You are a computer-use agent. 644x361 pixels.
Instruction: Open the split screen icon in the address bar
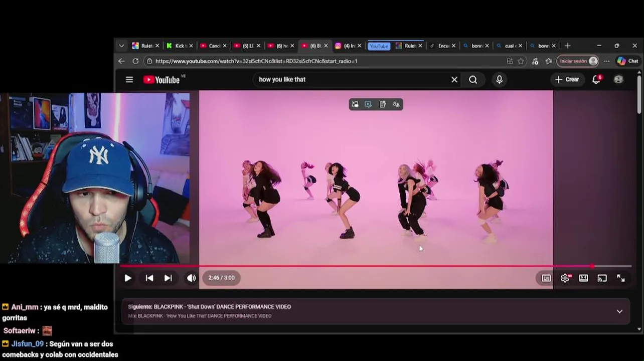(x=510, y=61)
